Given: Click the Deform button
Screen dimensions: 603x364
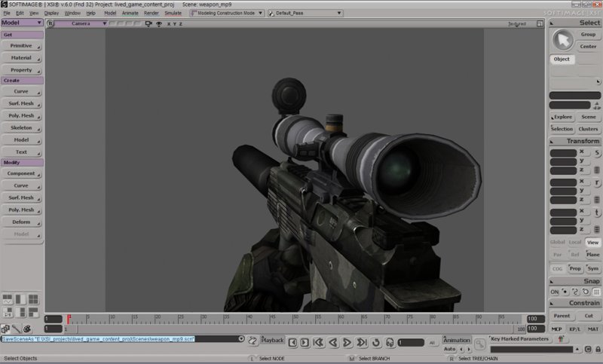Looking at the screenshot, I should tap(21, 222).
